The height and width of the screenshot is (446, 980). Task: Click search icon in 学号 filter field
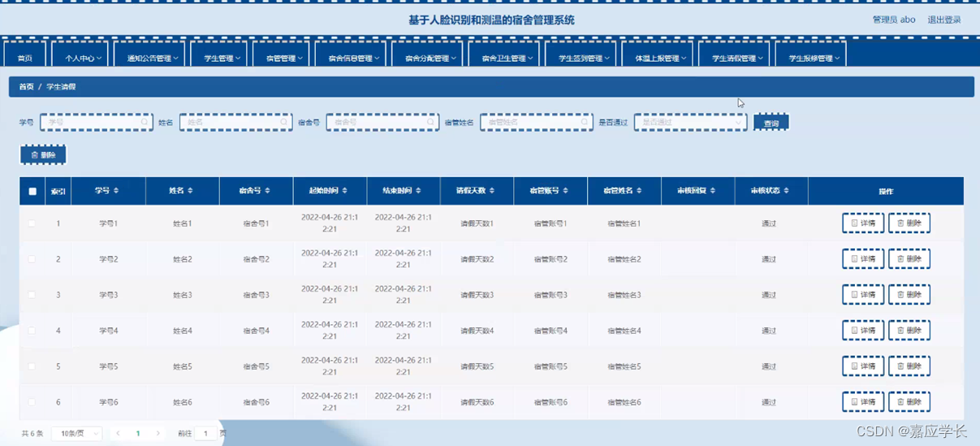click(x=145, y=123)
